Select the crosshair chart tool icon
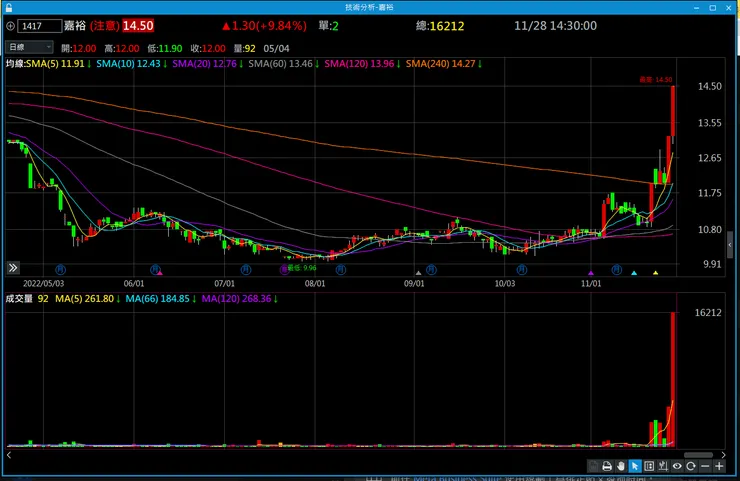740x481 pixels. [x=663, y=466]
